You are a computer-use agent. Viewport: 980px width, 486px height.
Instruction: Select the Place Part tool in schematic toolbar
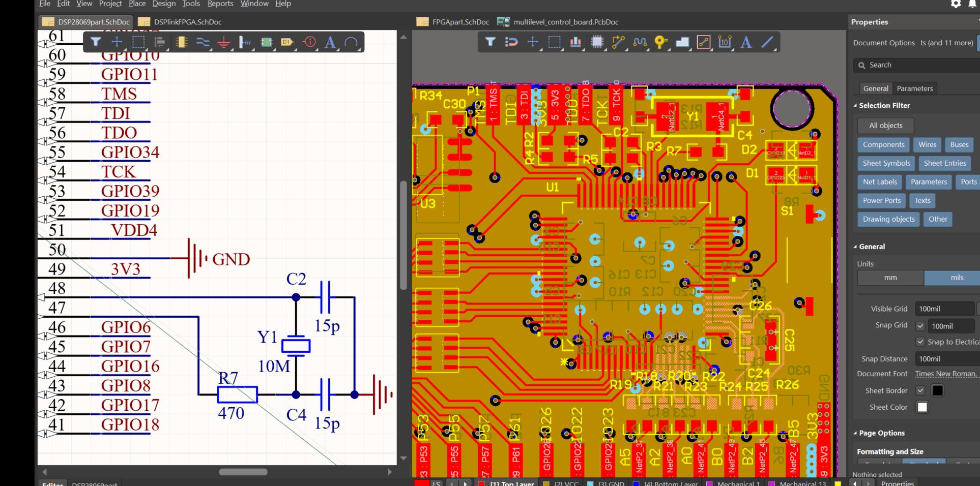181,42
